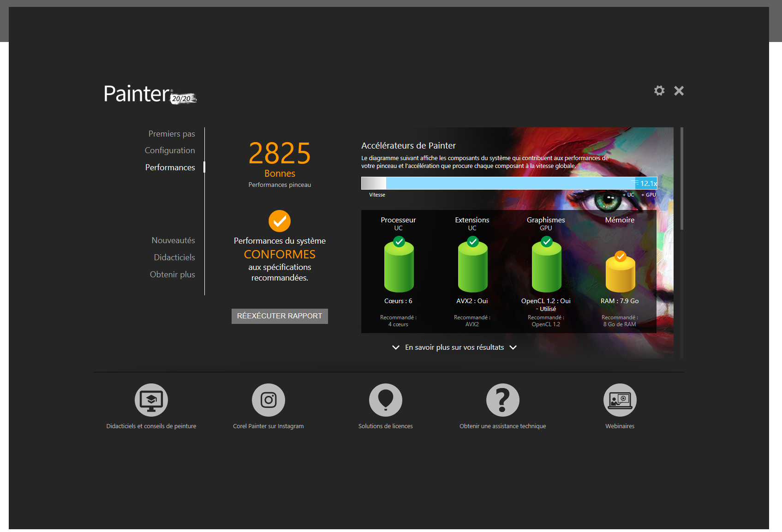Click the Obtenir une assistance technique icon
The image size is (782, 532).
pyautogui.click(x=502, y=400)
